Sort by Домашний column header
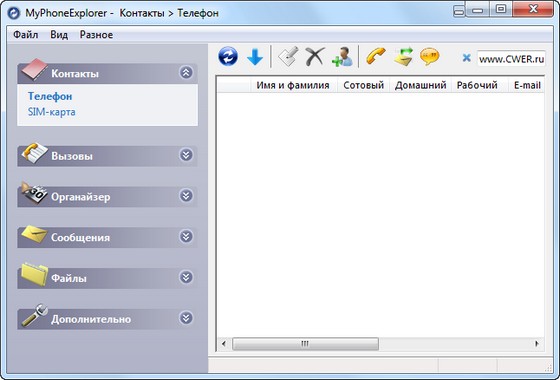Viewport: 560px width, 380px height. click(420, 85)
